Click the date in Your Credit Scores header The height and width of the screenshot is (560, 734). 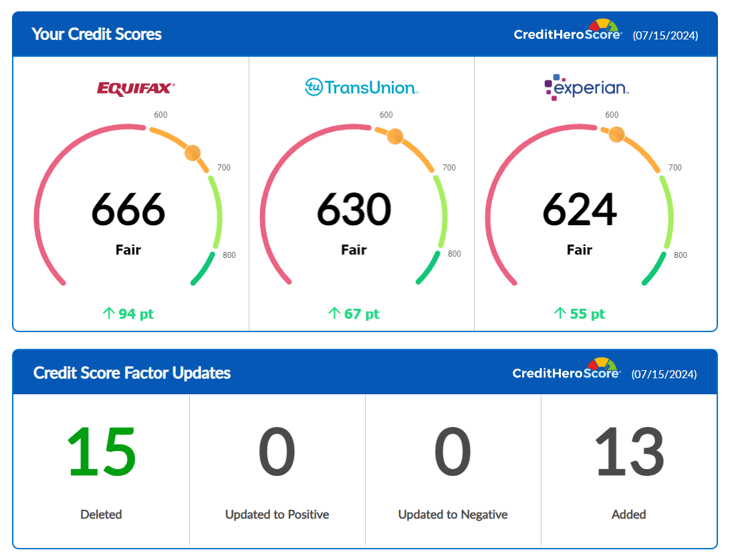pyautogui.click(x=665, y=35)
